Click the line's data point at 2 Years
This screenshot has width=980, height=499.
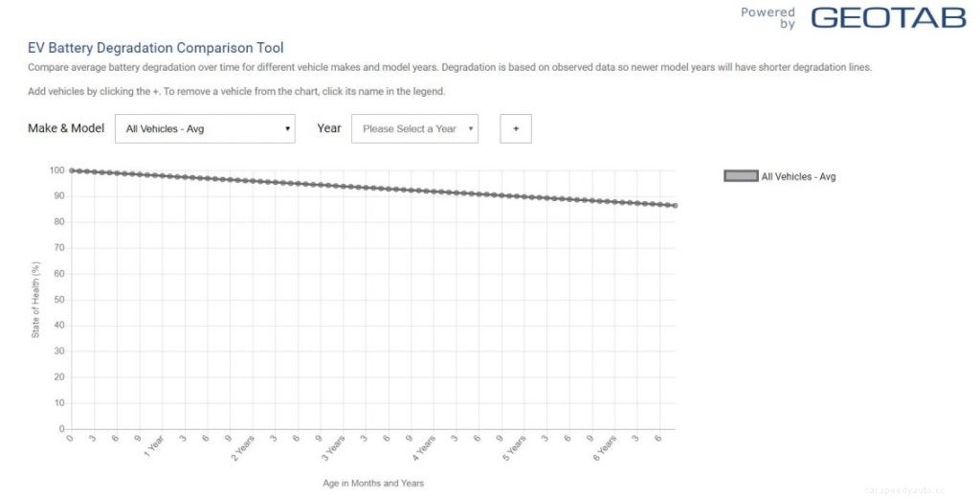[x=253, y=181]
